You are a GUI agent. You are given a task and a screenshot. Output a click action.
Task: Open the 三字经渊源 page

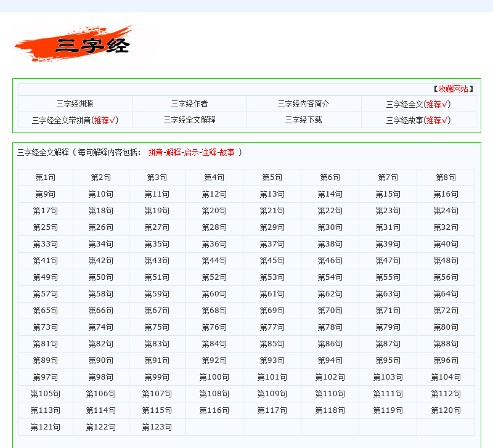tap(75, 104)
